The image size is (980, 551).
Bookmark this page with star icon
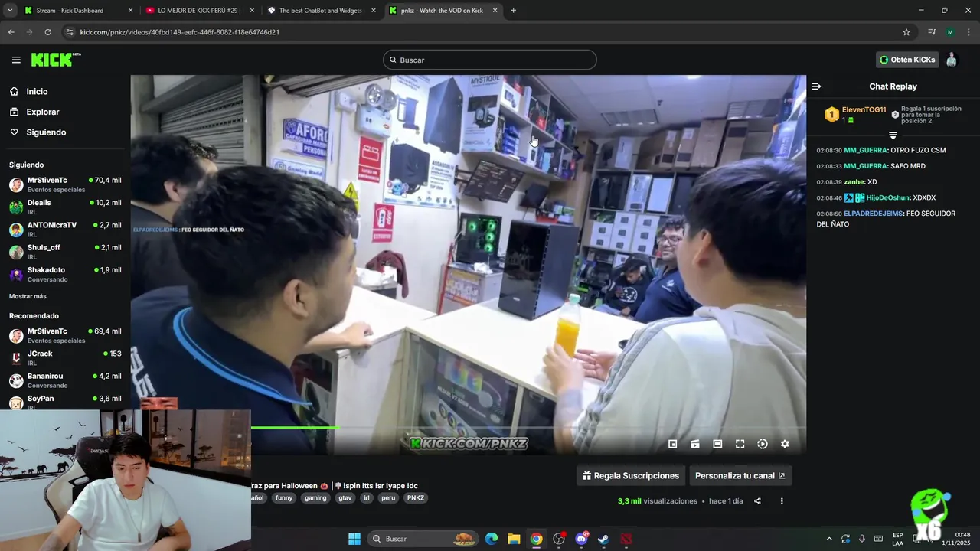pos(906,32)
